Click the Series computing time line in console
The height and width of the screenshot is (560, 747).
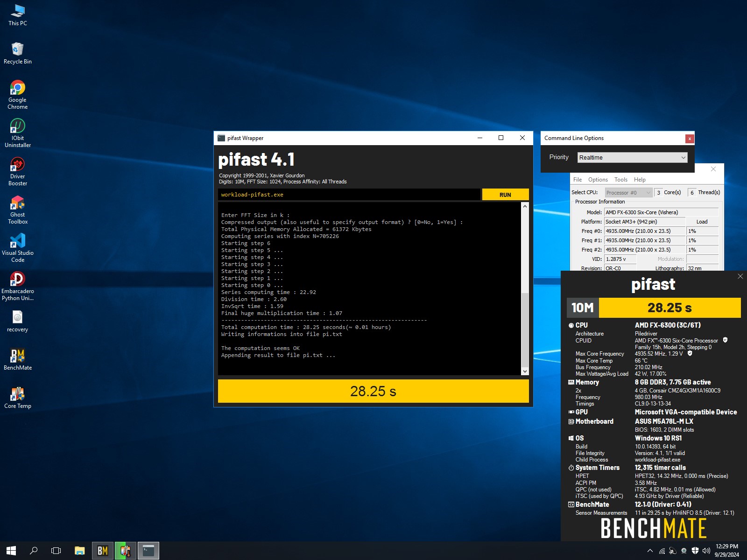[x=268, y=292]
